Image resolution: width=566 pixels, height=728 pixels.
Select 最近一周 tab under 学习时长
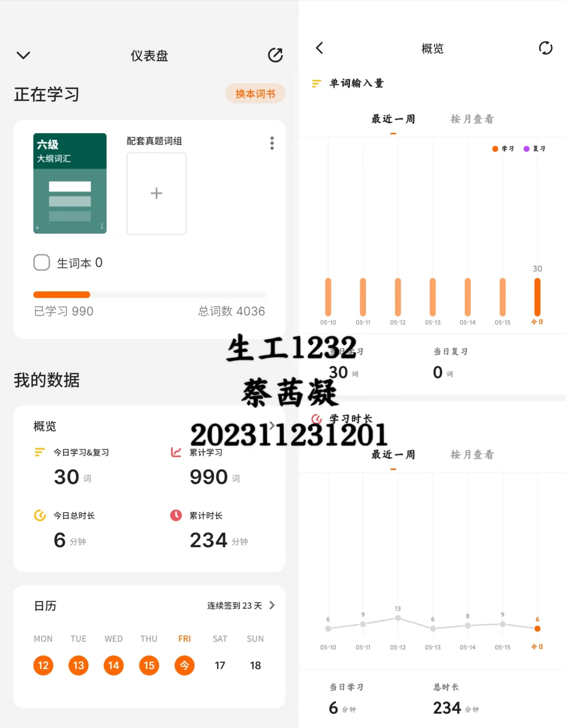[393, 455]
